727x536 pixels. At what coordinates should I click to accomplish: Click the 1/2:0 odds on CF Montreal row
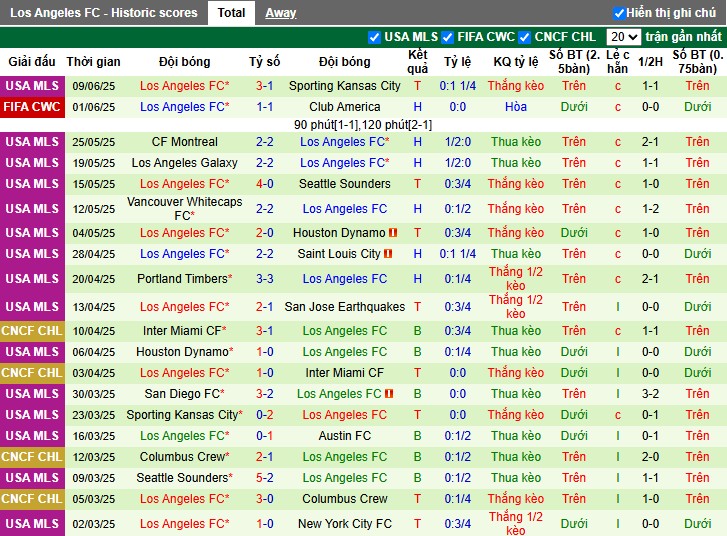[x=458, y=141]
